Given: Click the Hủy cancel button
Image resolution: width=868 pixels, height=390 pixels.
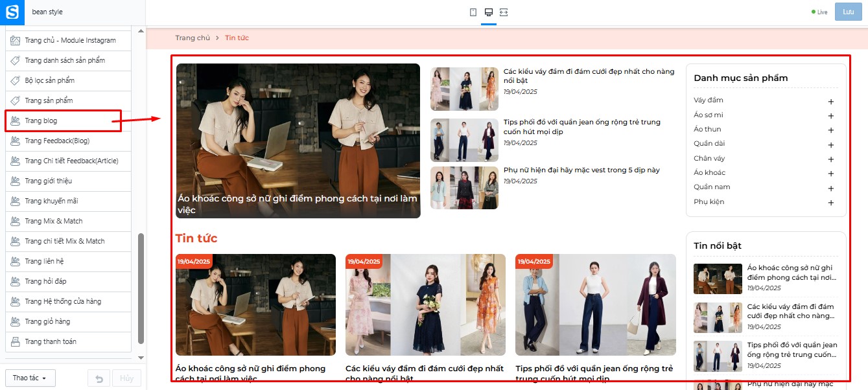Looking at the screenshot, I should tap(126, 378).
